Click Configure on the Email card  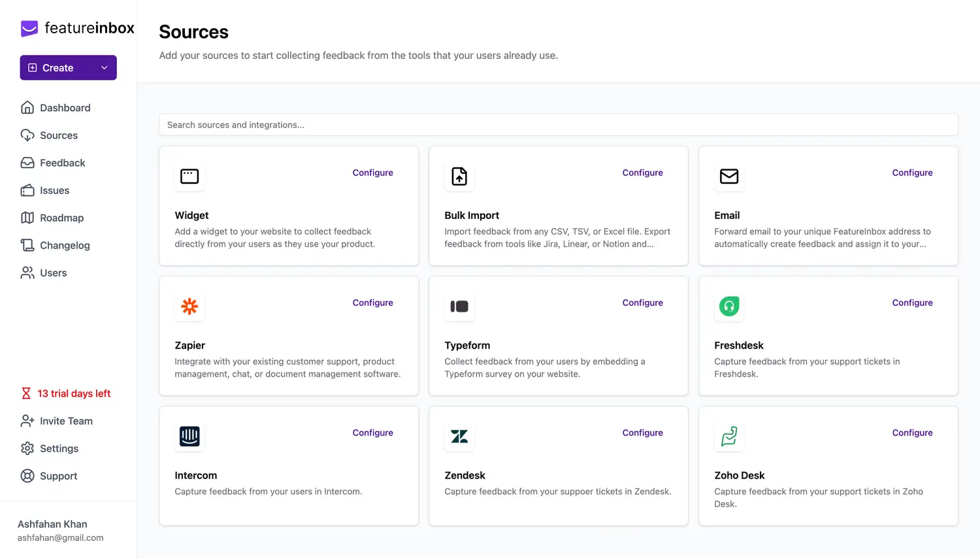912,173
